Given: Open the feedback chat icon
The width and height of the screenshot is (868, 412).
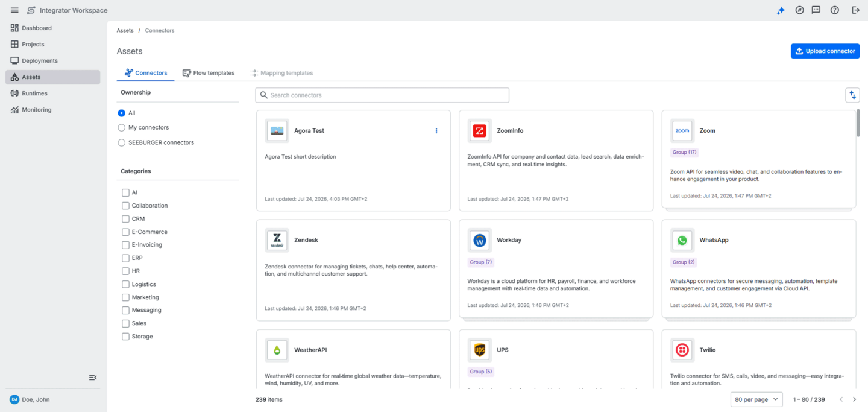Looking at the screenshot, I should (x=816, y=10).
